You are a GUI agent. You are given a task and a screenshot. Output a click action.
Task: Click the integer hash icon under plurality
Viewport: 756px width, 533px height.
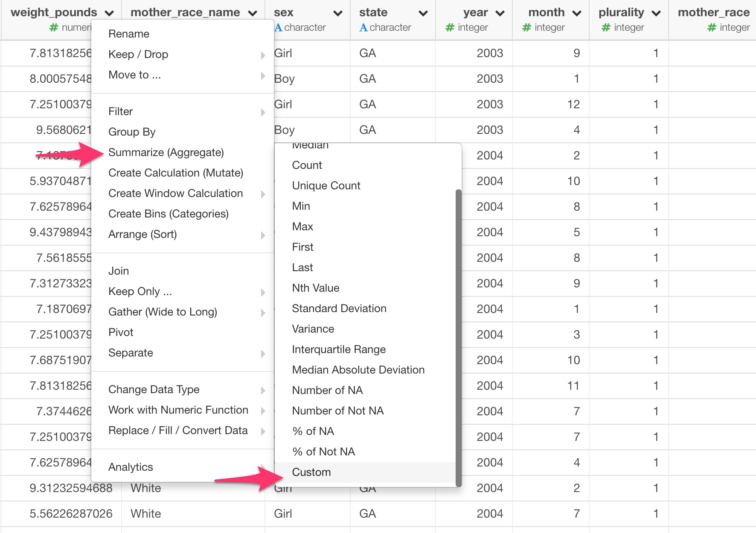click(606, 28)
